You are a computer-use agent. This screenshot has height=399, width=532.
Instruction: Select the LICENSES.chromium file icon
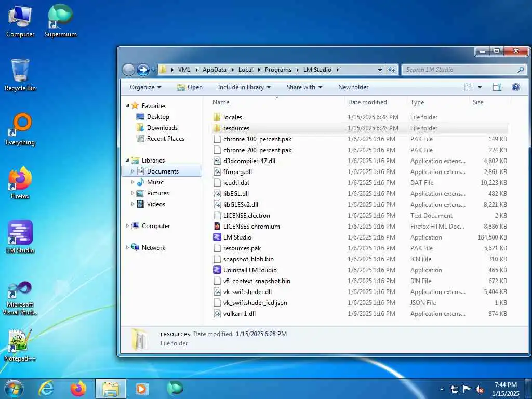[217, 227]
